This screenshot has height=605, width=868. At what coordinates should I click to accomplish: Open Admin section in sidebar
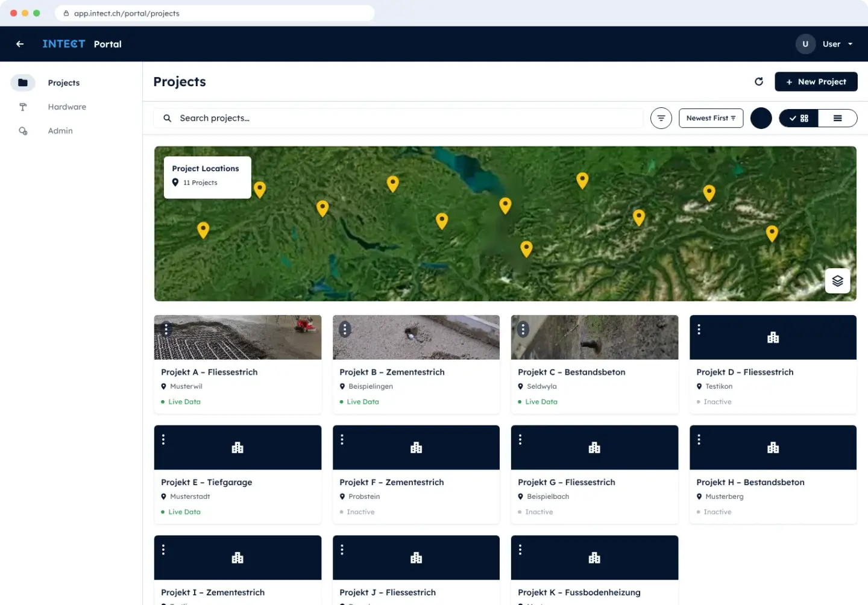tap(60, 131)
